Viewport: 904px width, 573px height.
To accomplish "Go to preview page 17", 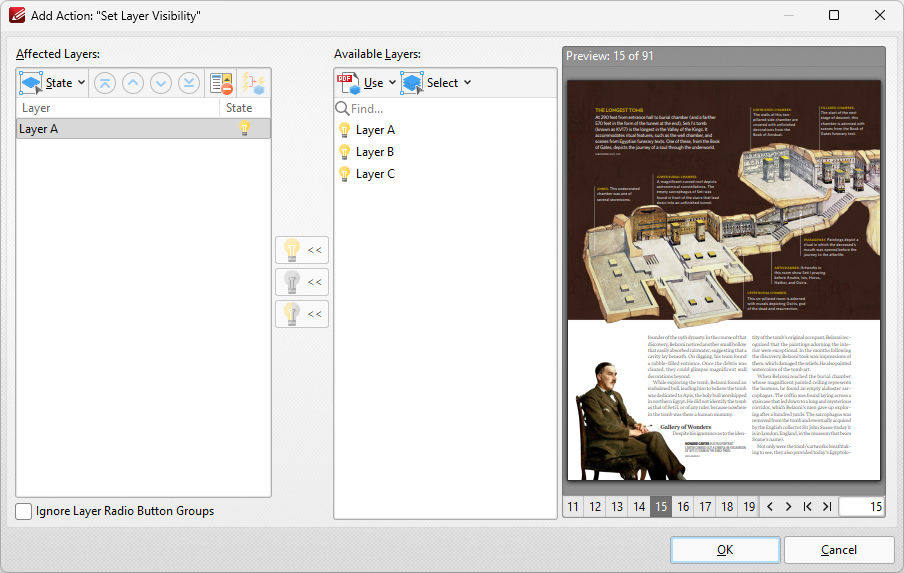I will coord(705,507).
